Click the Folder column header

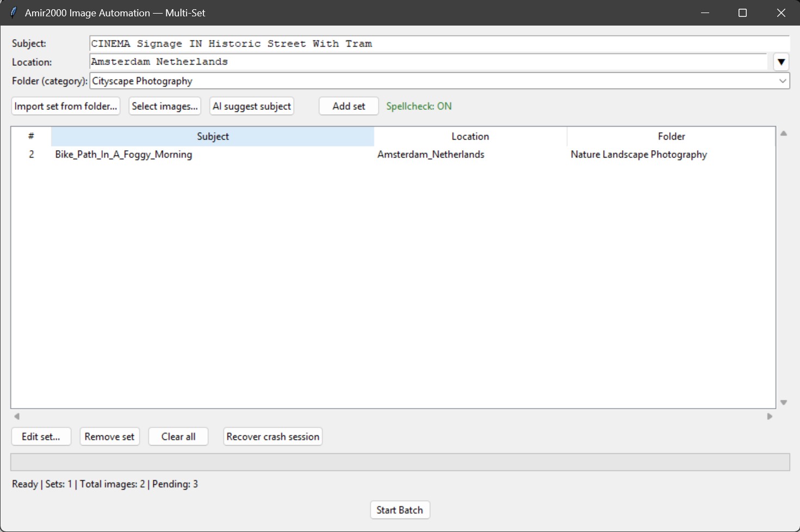[671, 136]
